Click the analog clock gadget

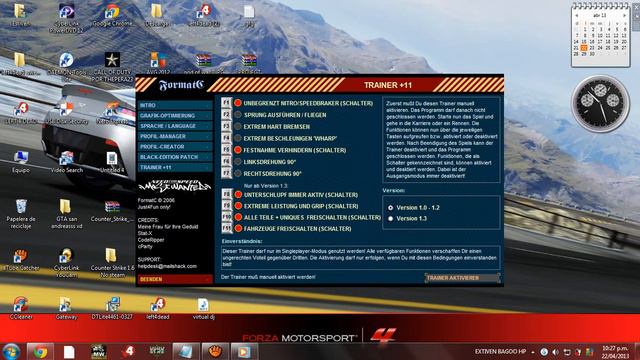coord(600,103)
